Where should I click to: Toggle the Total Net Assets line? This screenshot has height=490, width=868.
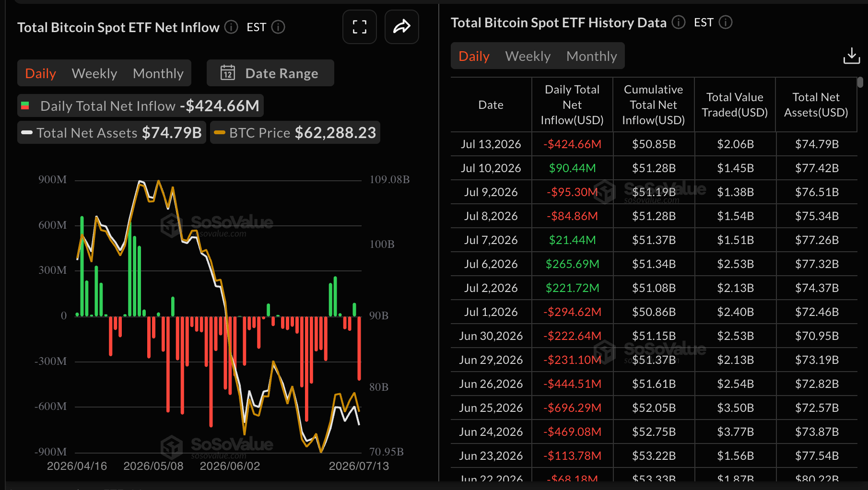[x=112, y=132]
